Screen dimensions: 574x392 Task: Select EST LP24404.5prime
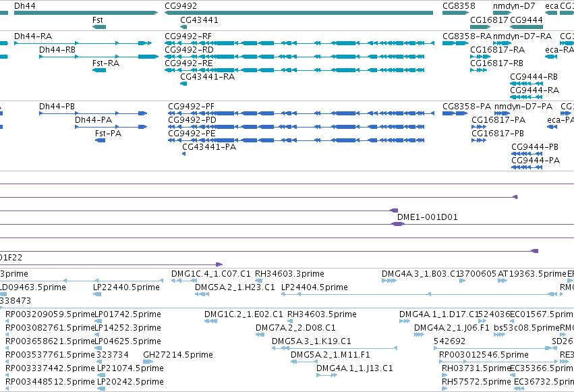419,294
